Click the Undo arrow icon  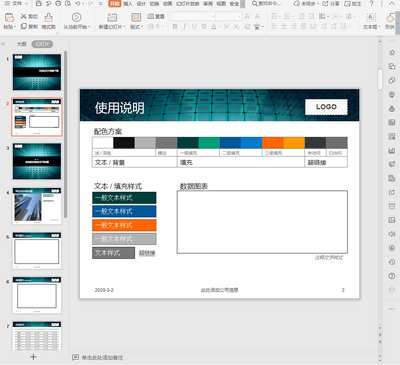click(x=77, y=4)
